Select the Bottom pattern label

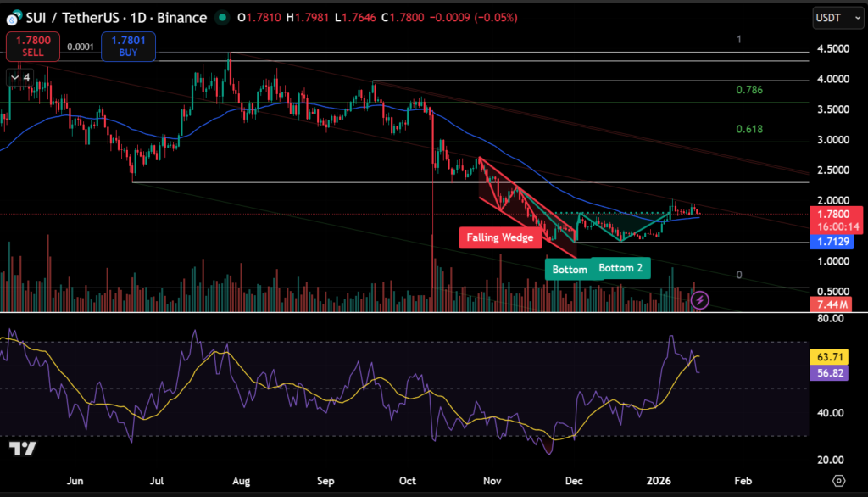(569, 270)
